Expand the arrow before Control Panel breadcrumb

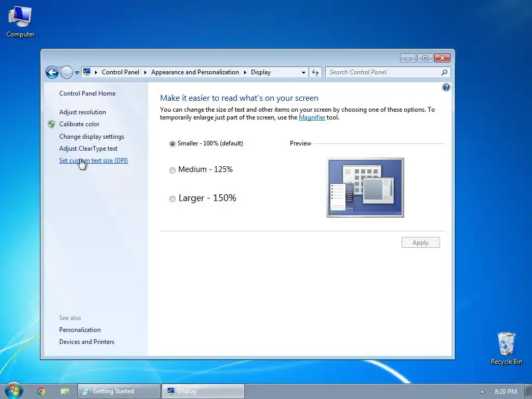click(96, 72)
